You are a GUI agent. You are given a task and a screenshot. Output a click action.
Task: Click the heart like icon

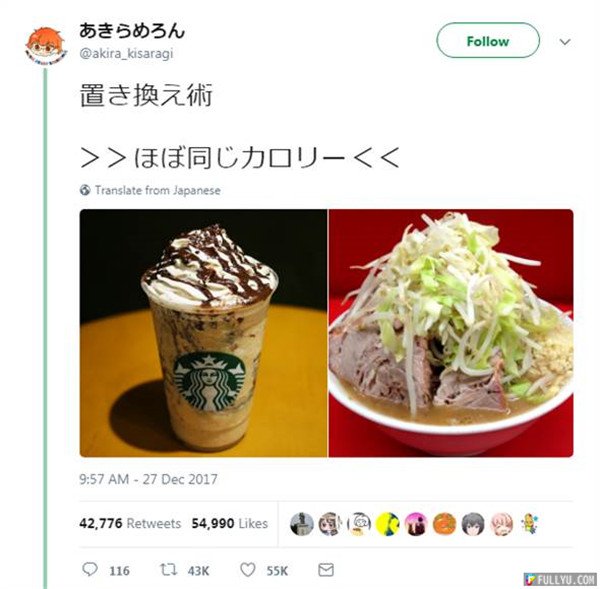coord(248,570)
